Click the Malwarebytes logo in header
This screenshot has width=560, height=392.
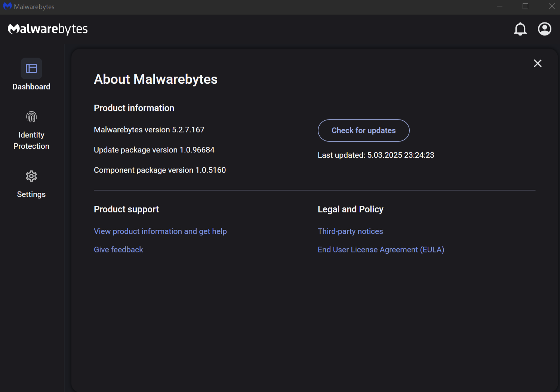click(x=48, y=29)
